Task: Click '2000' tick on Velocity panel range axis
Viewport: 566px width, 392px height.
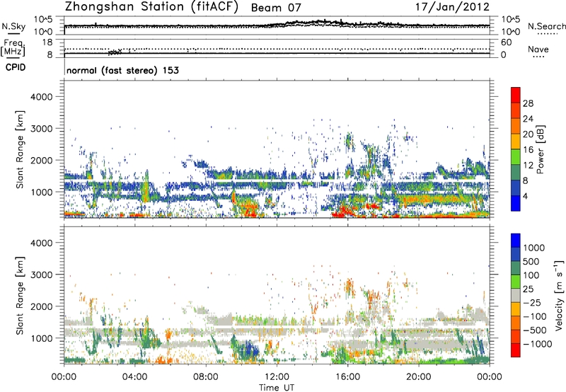Action: (42, 306)
